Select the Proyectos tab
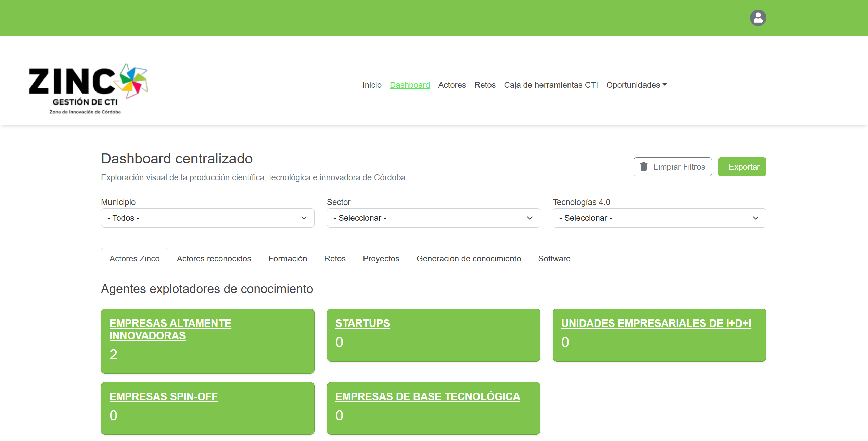868x441 pixels. point(381,259)
